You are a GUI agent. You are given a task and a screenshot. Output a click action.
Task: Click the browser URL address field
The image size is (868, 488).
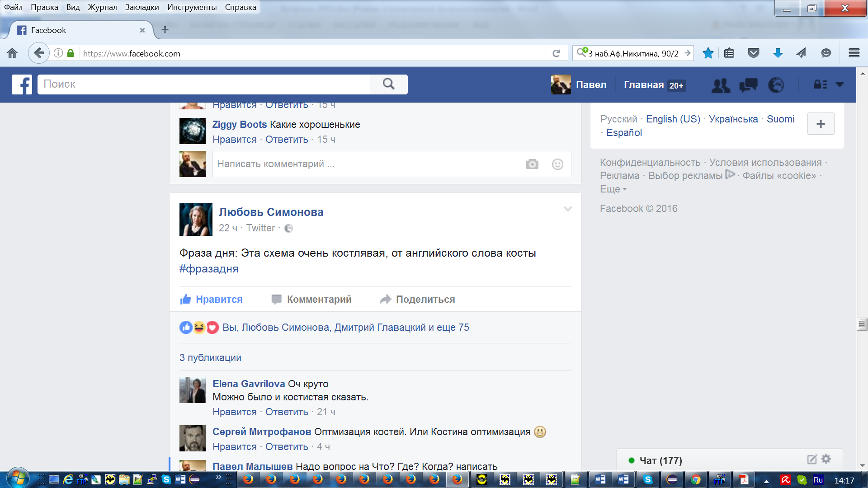(312, 53)
